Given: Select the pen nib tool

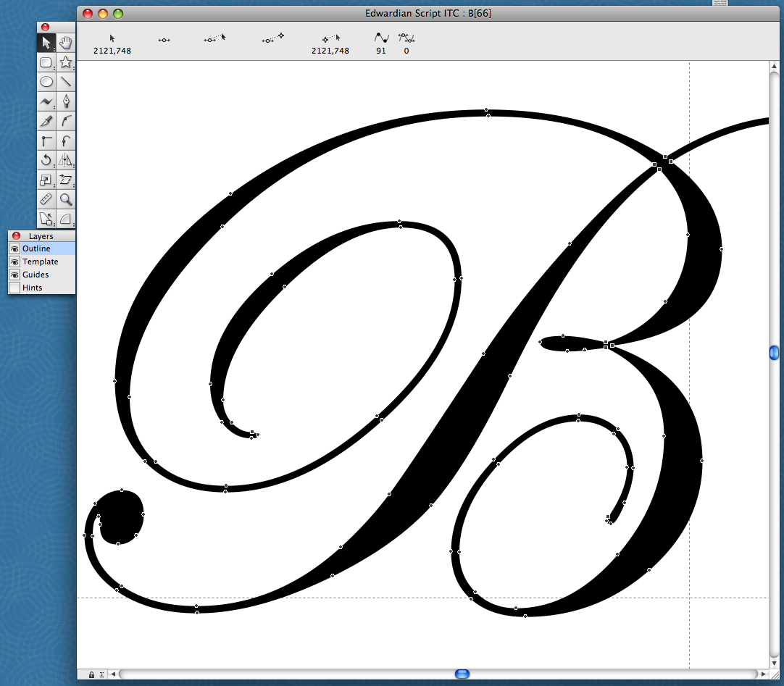Looking at the screenshot, I should (65, 101).
